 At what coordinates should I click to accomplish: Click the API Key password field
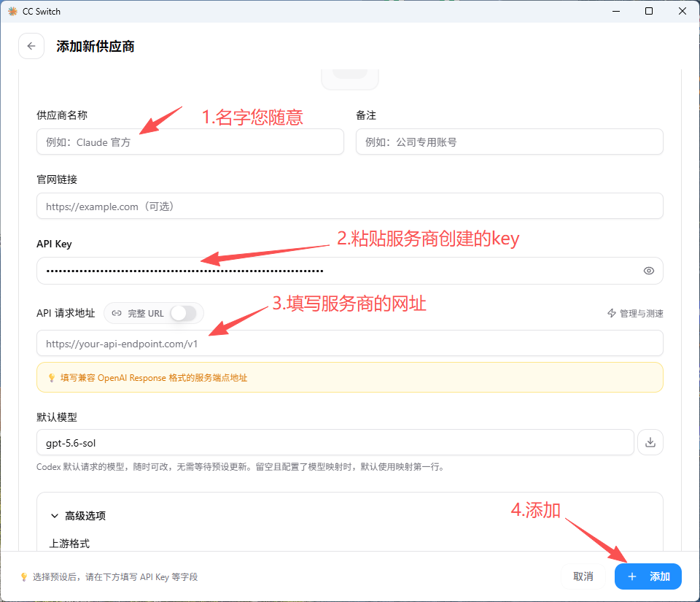[349, 271]
